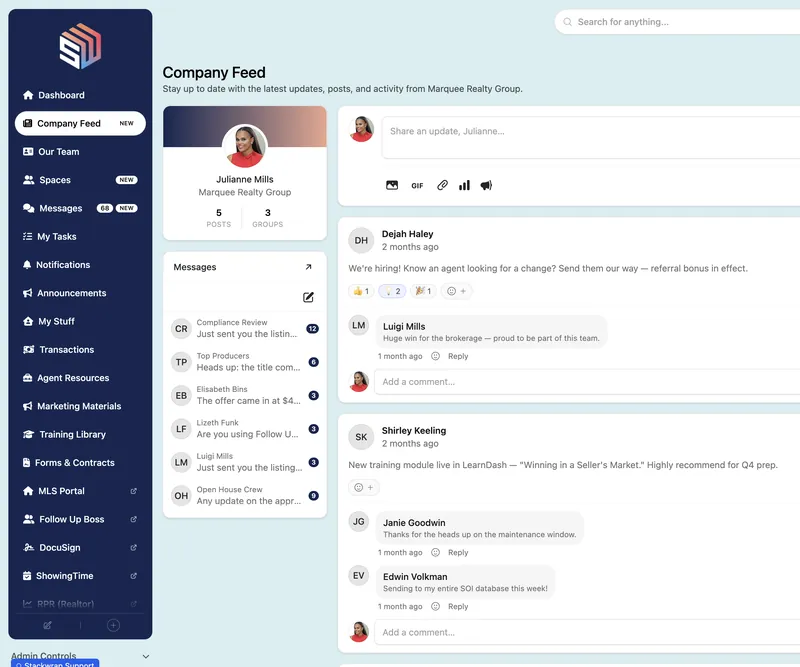React to Edwin Volkman's comment with emoji
Viewport: 800px width, 667px height.
tap(435, 606)
